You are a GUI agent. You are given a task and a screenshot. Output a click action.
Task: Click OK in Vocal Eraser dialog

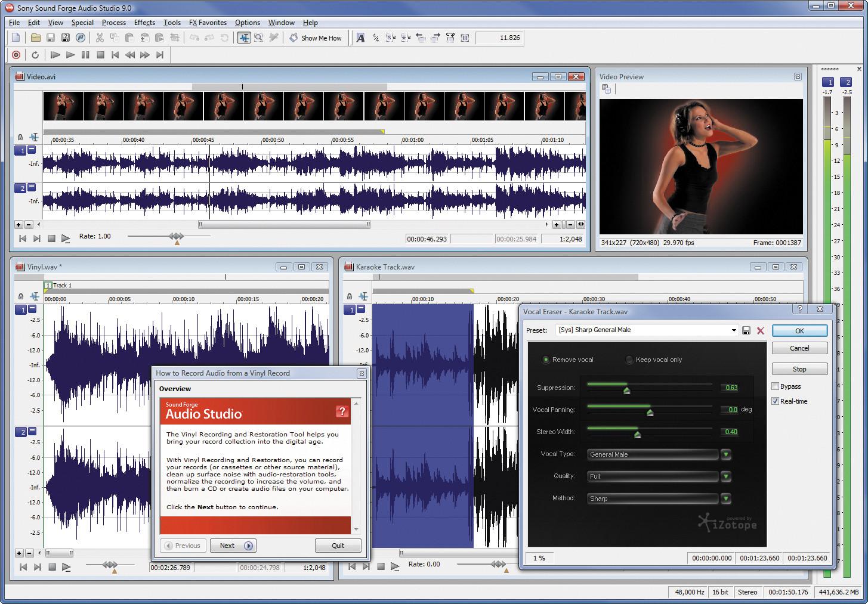coord(799,331)
